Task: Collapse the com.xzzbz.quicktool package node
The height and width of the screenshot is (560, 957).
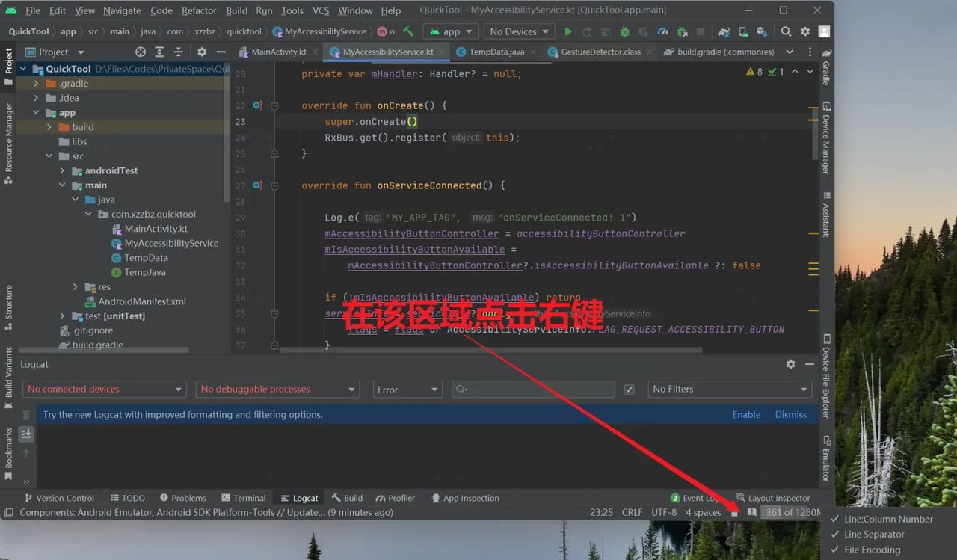Action: coord(88,214)
